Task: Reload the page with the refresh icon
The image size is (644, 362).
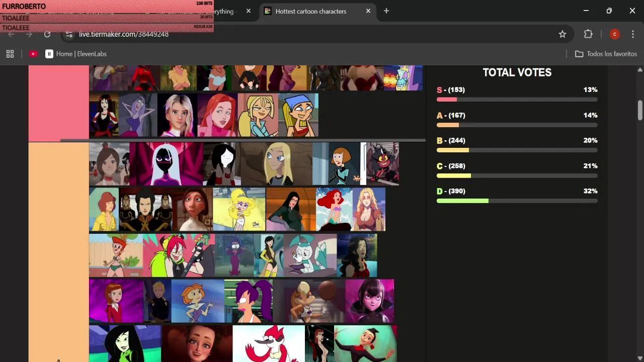Action: tap(47, 34)
